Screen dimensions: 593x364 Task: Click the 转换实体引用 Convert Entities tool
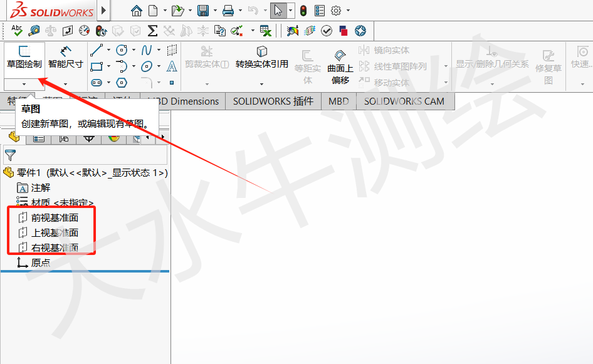click(x=261, y=60)
